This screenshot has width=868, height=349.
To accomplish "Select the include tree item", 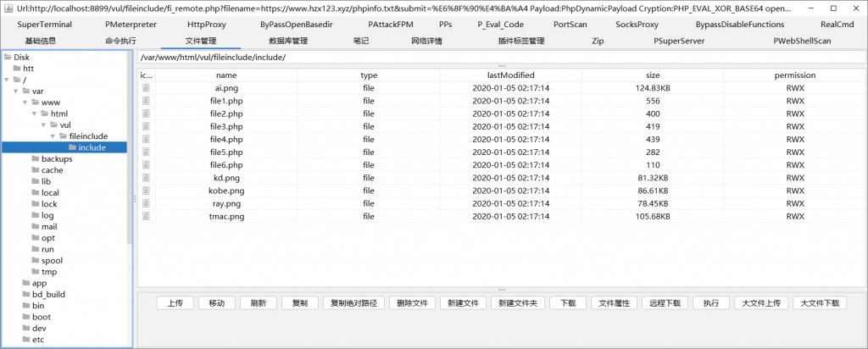I will [x=92, y=147].
